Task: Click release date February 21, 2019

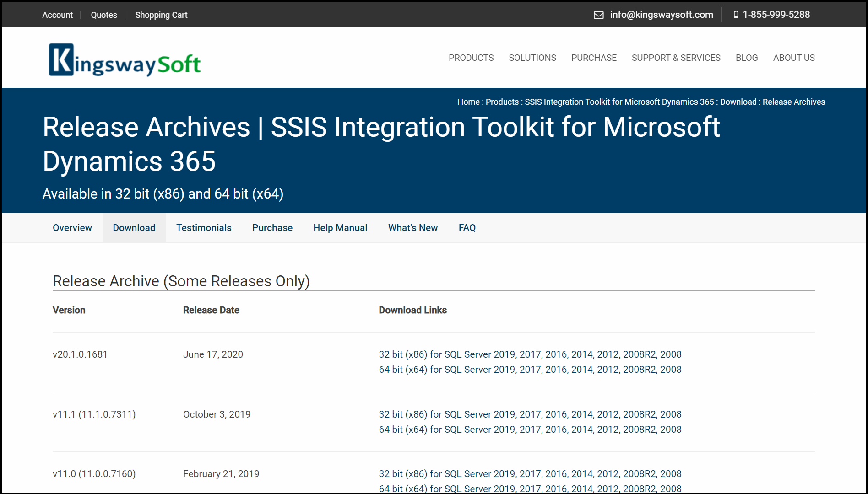Action: click(x=221, y=474)
